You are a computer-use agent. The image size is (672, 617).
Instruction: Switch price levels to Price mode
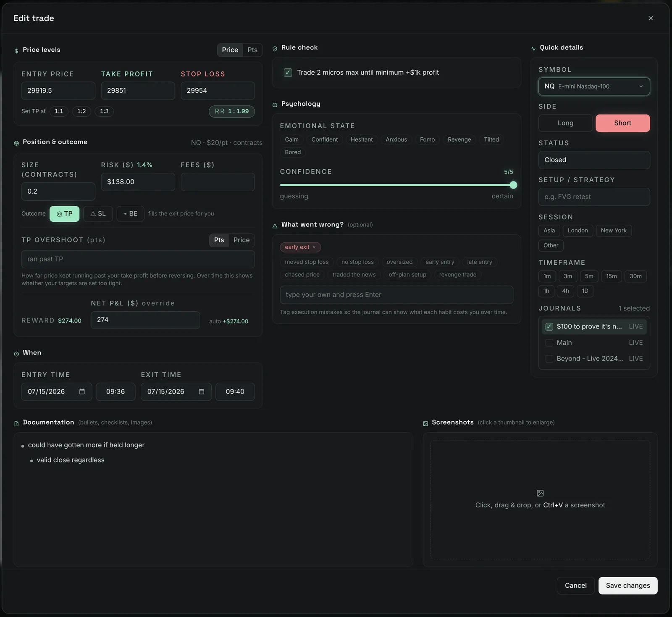point(230,50)
